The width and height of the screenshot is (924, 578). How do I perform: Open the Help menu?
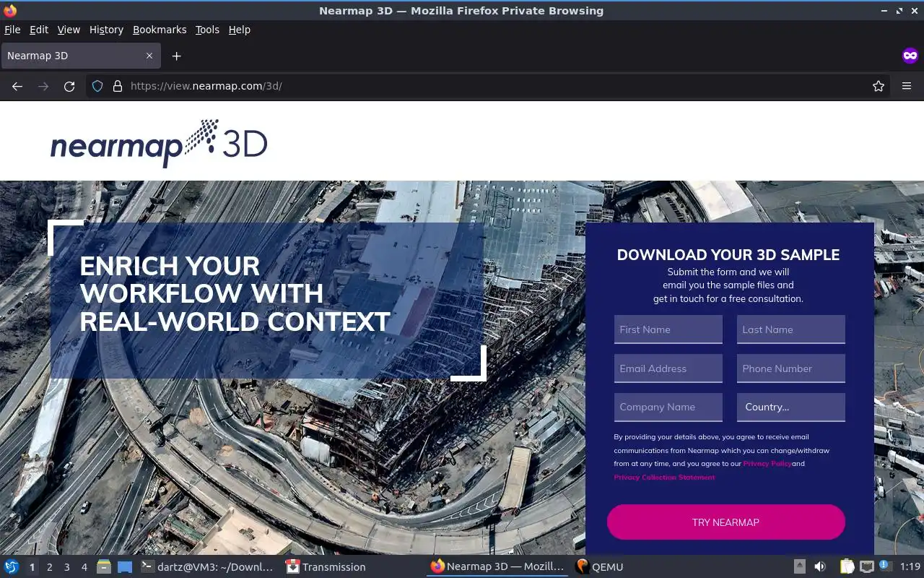coord(240,30)
